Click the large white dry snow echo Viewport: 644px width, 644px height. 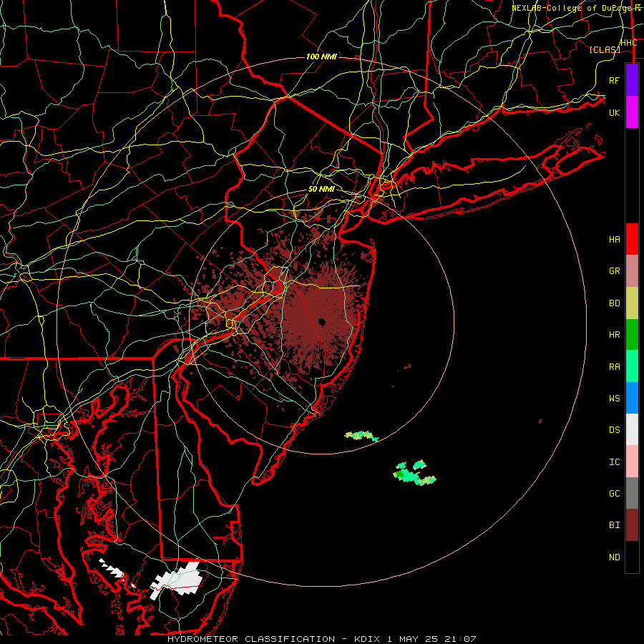177,580
